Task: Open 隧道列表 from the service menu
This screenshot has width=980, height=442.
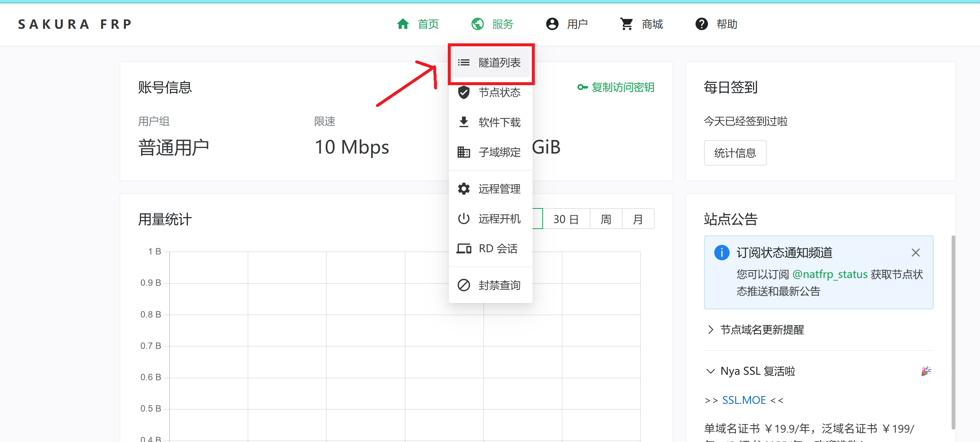Action: [x=499, y=62]
